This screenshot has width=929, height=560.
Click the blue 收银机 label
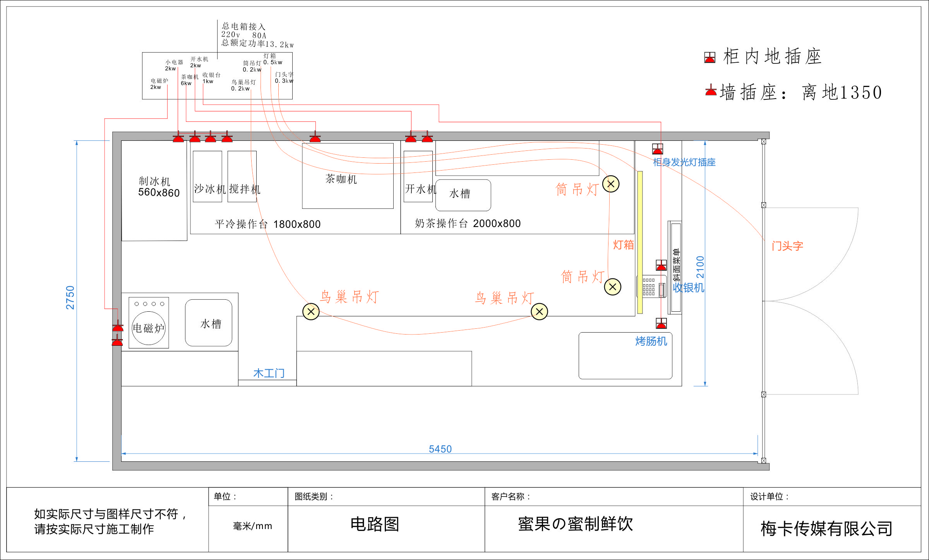pos(689,288)
